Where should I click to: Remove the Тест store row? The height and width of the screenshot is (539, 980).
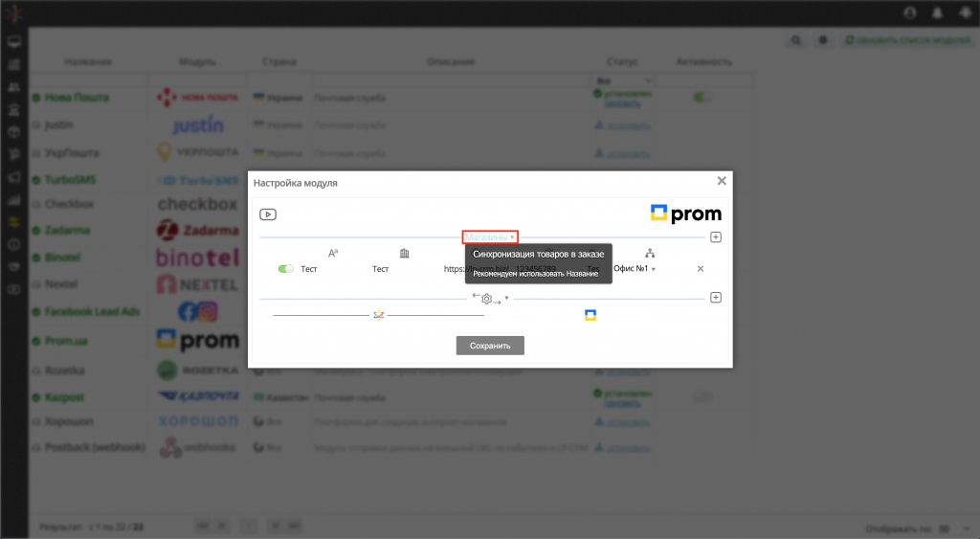coord(700,269)
